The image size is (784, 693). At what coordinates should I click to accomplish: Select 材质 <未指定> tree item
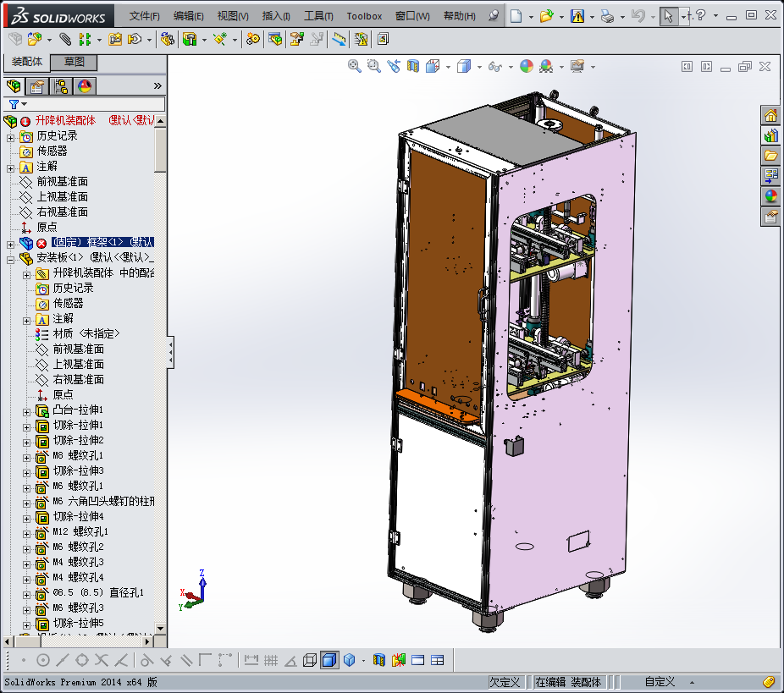(86, 333)
